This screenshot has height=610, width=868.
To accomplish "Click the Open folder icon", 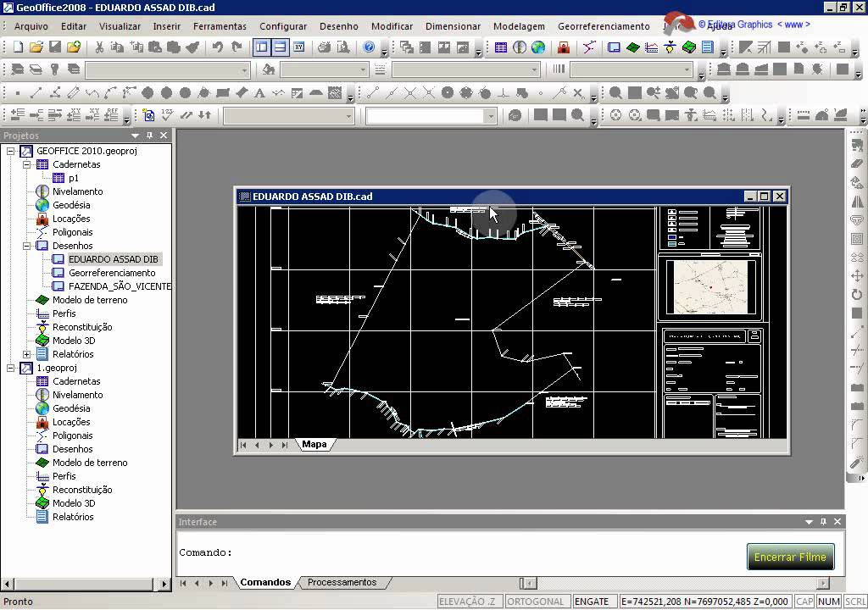I will tap(36, 47).
